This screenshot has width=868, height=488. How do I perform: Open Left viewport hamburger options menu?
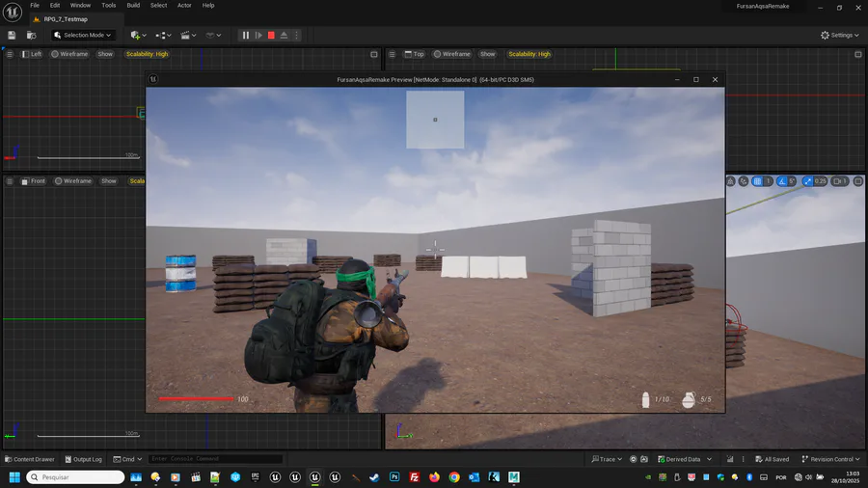pyautogui.click(x=10, y=54)
